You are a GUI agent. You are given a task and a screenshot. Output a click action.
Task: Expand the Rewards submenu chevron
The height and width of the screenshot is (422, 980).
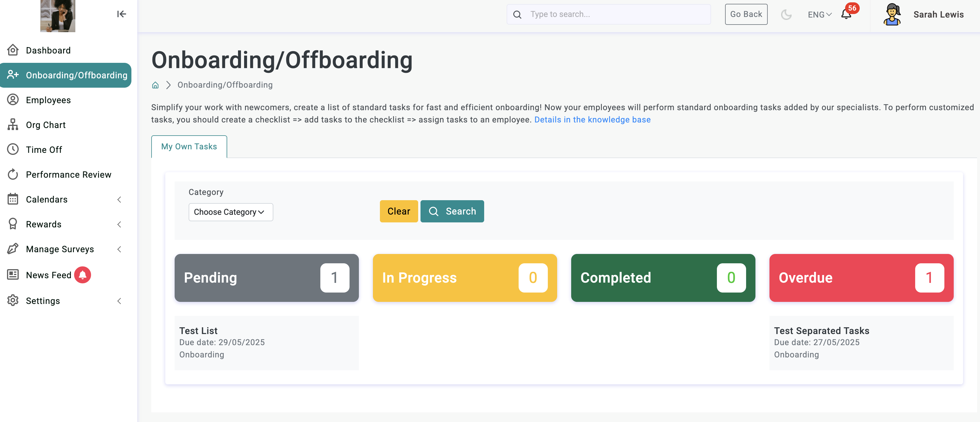click(119, 224)
